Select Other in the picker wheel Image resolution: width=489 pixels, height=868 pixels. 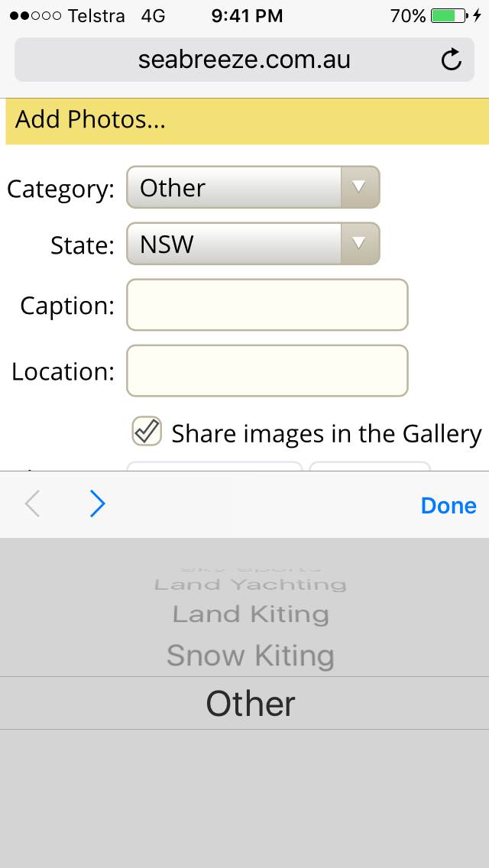tap(251, 704)
